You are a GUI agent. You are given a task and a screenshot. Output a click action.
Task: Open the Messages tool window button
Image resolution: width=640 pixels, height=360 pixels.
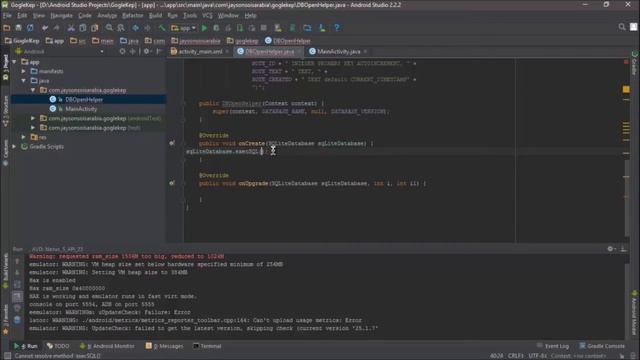tap(165, 346)
